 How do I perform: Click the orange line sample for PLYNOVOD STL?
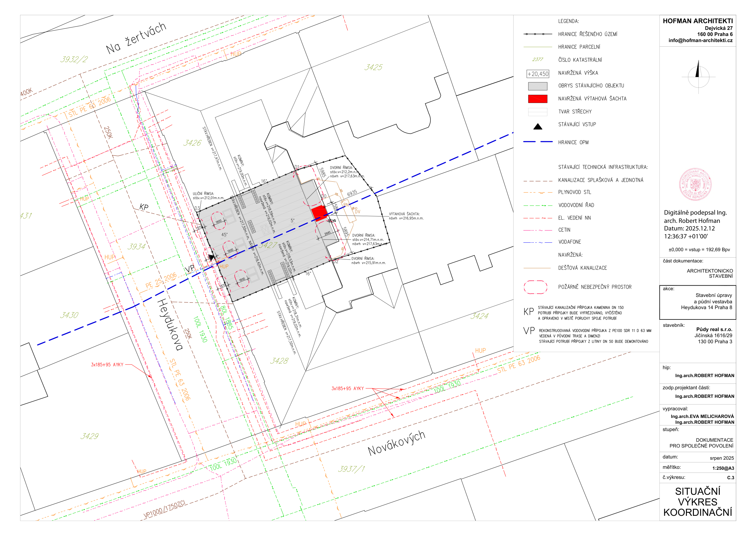pyautogui.click(x=538, y=192)
